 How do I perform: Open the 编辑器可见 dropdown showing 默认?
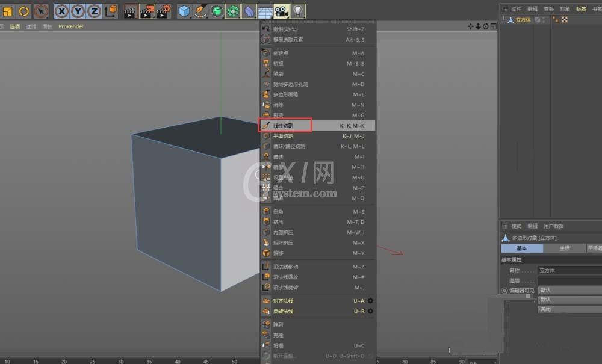569,290
